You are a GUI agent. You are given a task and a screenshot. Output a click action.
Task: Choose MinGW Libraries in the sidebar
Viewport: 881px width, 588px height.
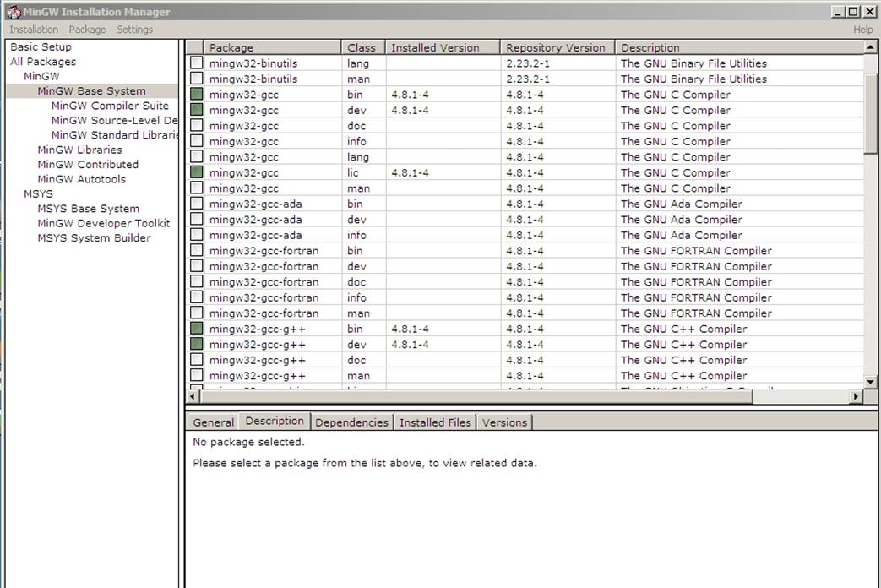(79, 150)
